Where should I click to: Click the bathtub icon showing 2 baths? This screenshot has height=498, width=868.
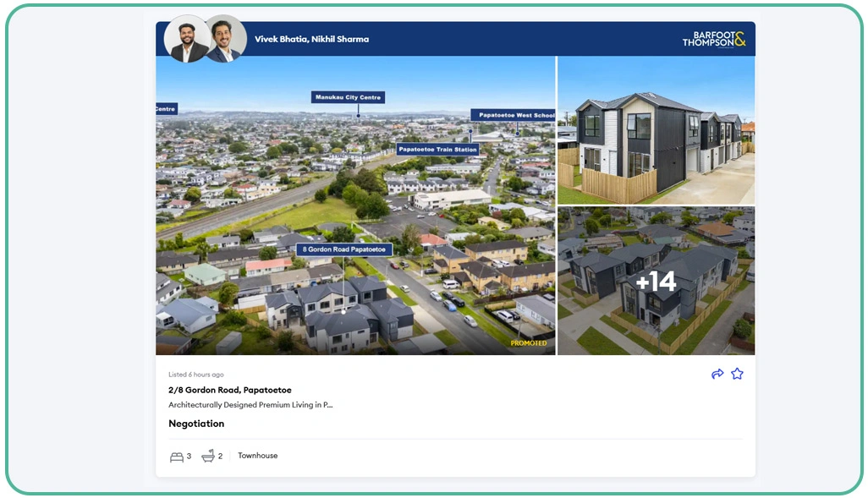coord(209,455)
